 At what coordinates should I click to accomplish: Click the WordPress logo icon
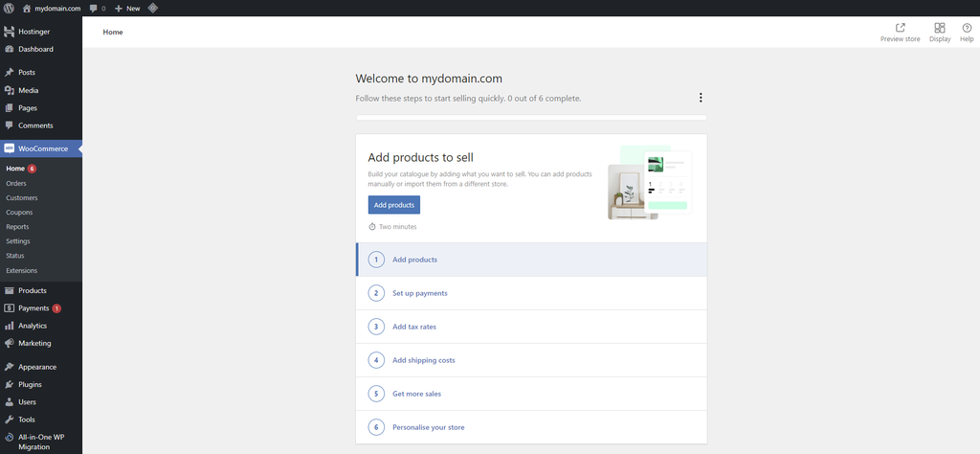coord(9,8)
